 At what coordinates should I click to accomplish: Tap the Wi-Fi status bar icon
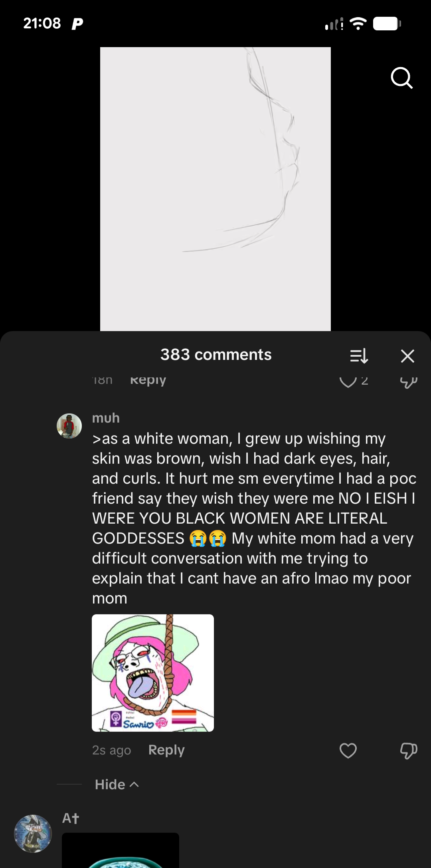point(358,24)
